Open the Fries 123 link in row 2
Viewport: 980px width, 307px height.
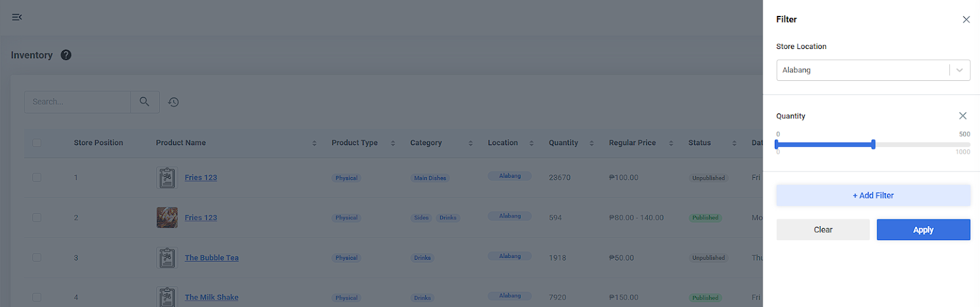[x=201, y=218]
